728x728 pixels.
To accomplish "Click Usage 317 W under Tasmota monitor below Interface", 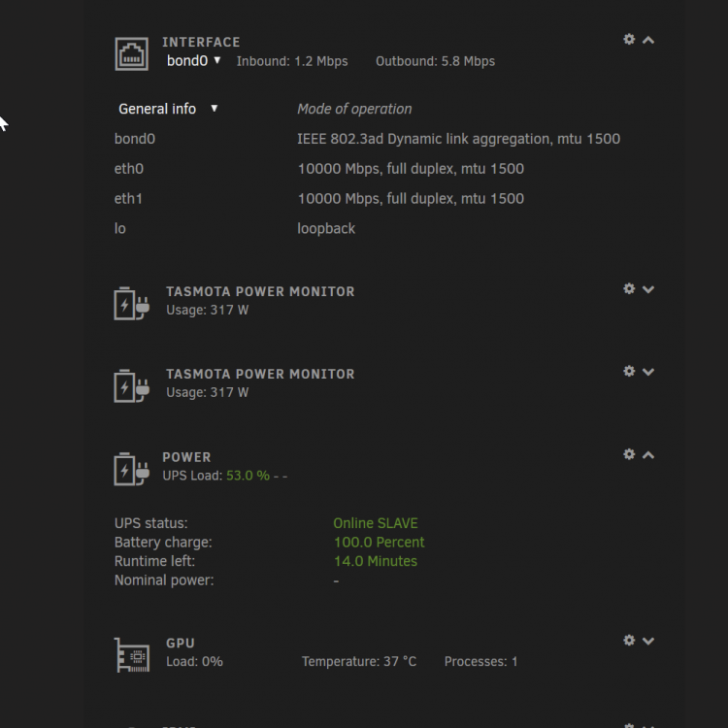I will (207, 310).
